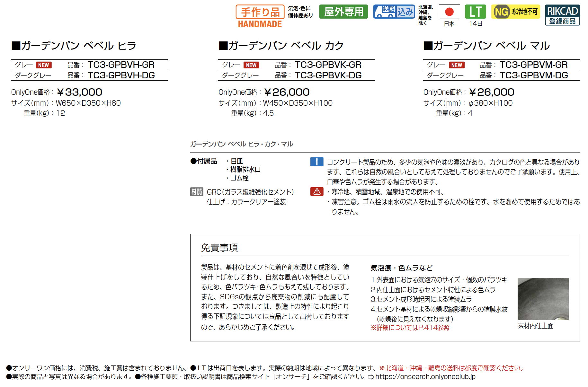Click the green LT 14日 badge
Viewport: 588px width, 387px height.
coord(476,15)
